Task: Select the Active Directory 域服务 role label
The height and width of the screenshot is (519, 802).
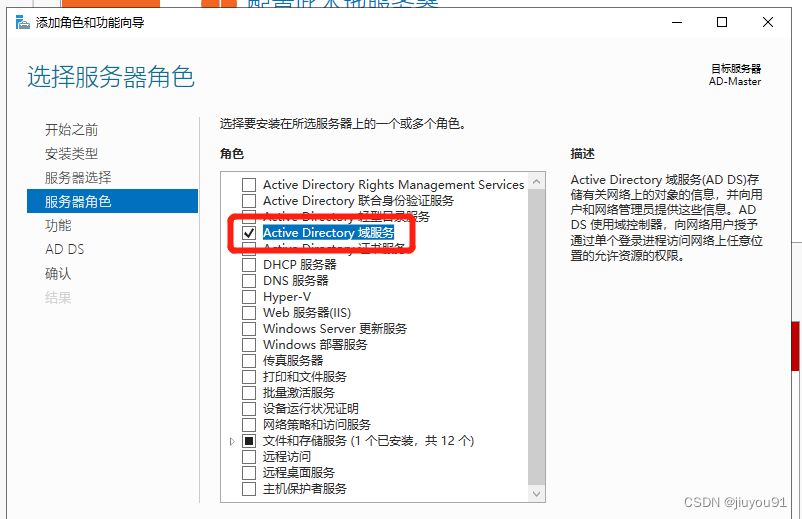Action: point(328,233)
